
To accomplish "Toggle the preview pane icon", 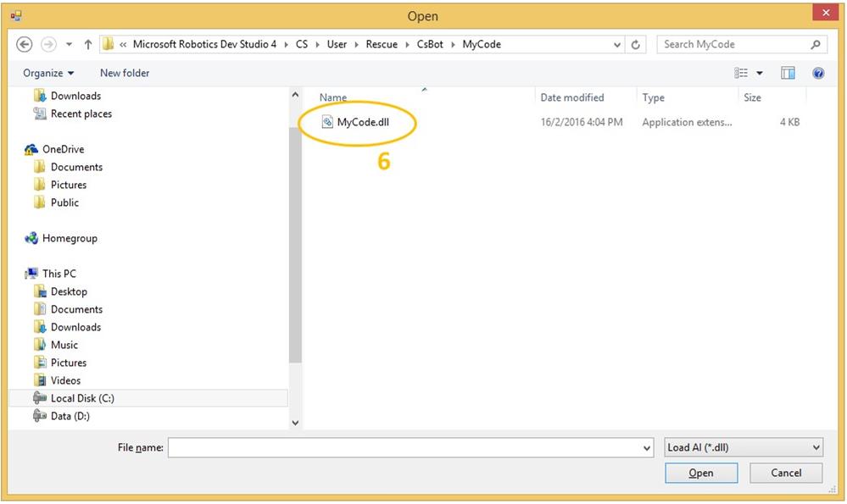I will (788, 74).
